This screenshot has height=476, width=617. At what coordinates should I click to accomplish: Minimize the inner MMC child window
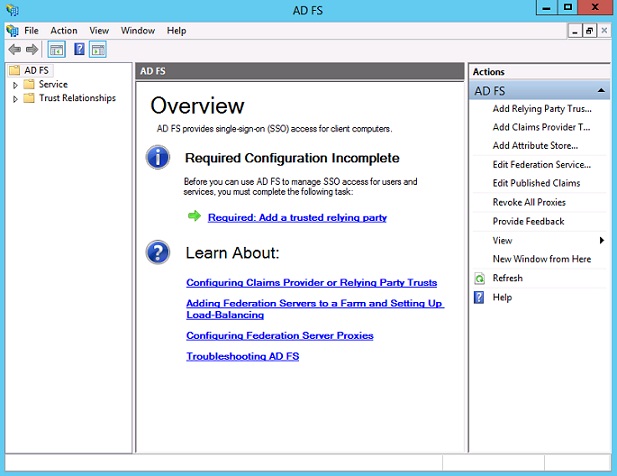(575, 31)
